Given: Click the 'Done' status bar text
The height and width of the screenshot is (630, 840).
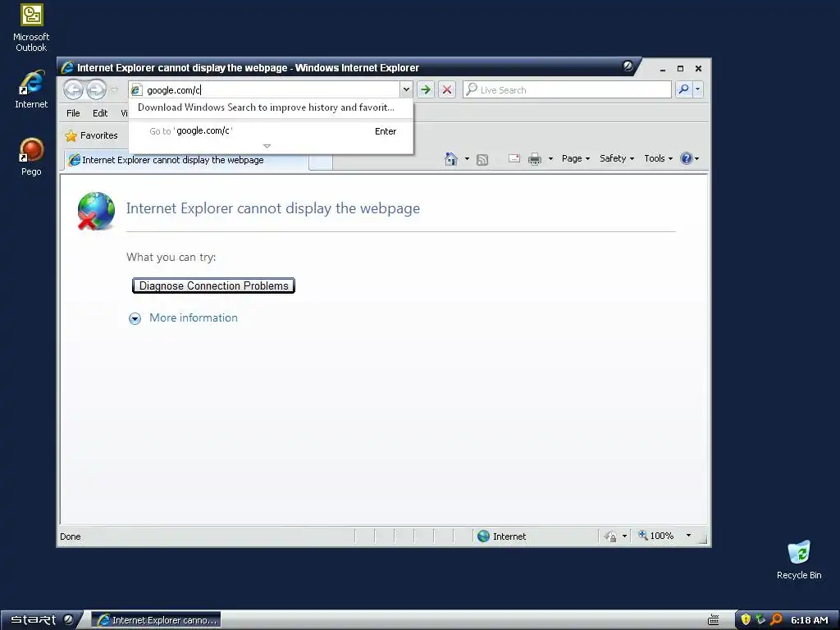Looking at the screenshot, I should pyautogui.click(x=71, y=536).
